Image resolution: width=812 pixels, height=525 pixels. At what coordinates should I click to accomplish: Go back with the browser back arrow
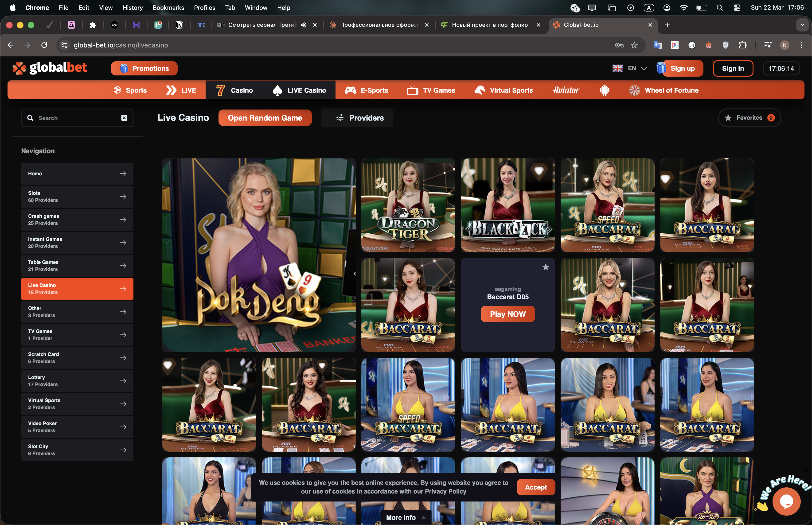pos(11,45)
